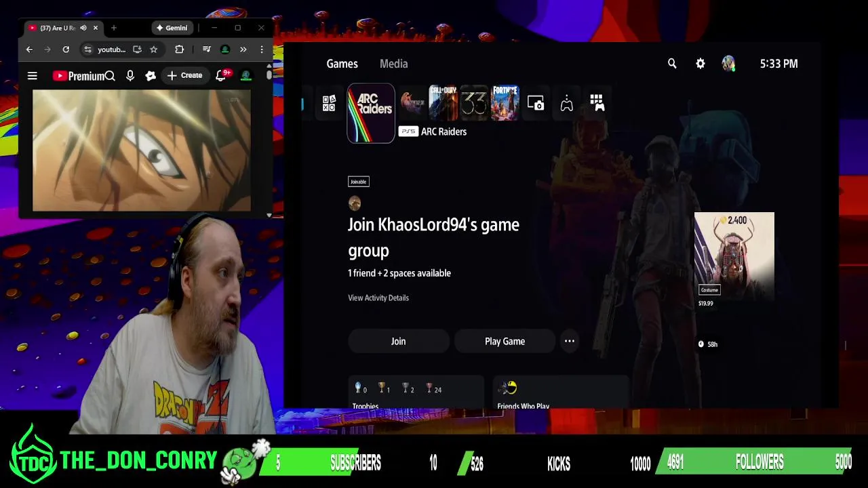This screenshot has height=488, width=868.
Task: Click View Activity Details link
Action: 378,298
